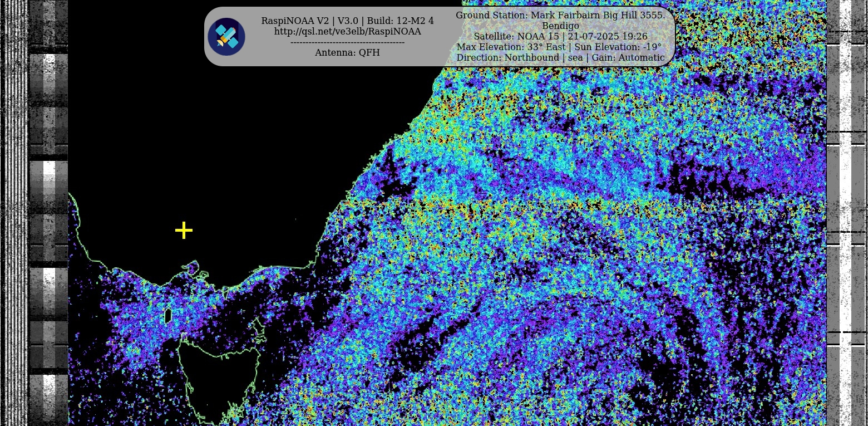Click the Direction: Northbound gain line
This screenshot has width=868, height=426.
(560, 58)
